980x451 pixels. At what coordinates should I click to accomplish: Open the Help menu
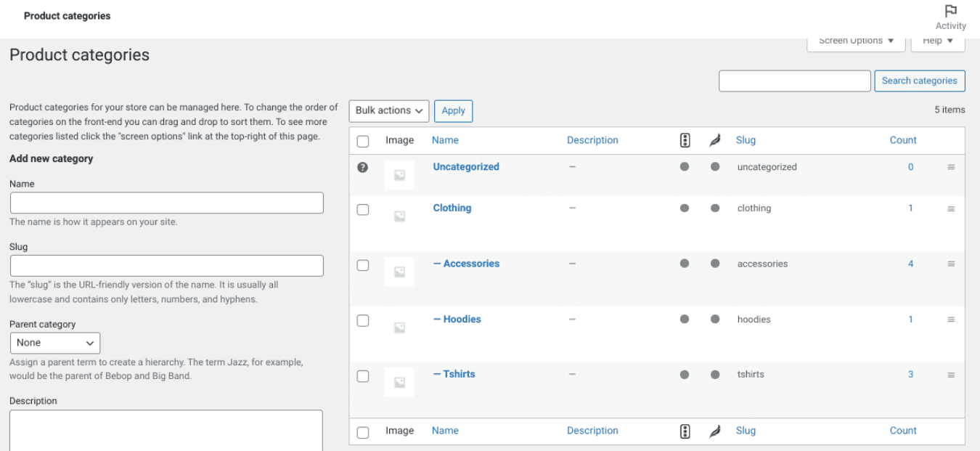(937, 41)
